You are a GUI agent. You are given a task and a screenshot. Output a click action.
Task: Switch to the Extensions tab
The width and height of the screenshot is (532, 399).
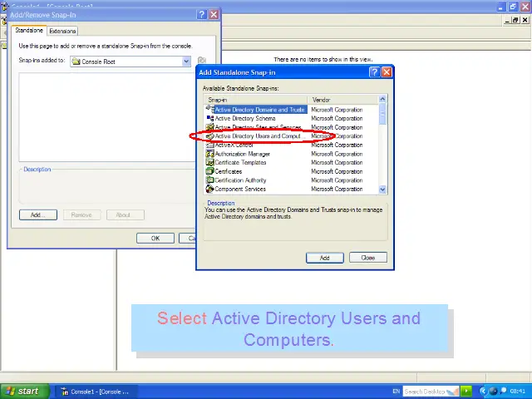coord(62,31)
